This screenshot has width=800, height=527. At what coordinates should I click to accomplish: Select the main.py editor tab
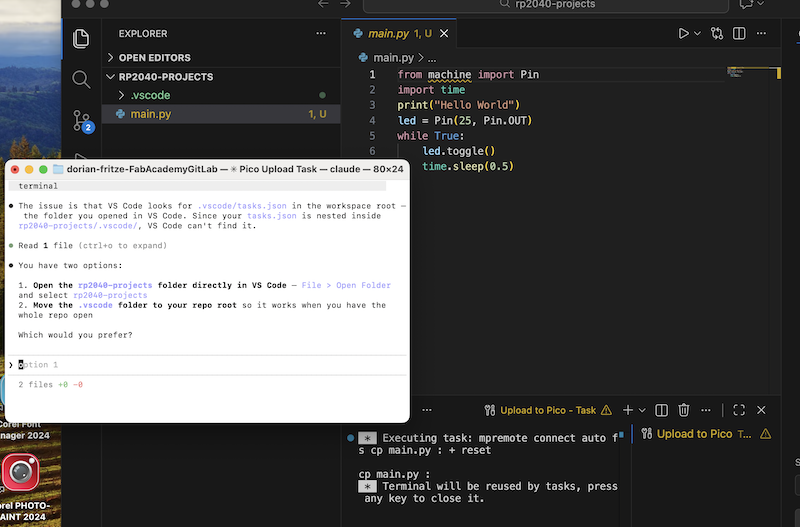coord(399,34)
